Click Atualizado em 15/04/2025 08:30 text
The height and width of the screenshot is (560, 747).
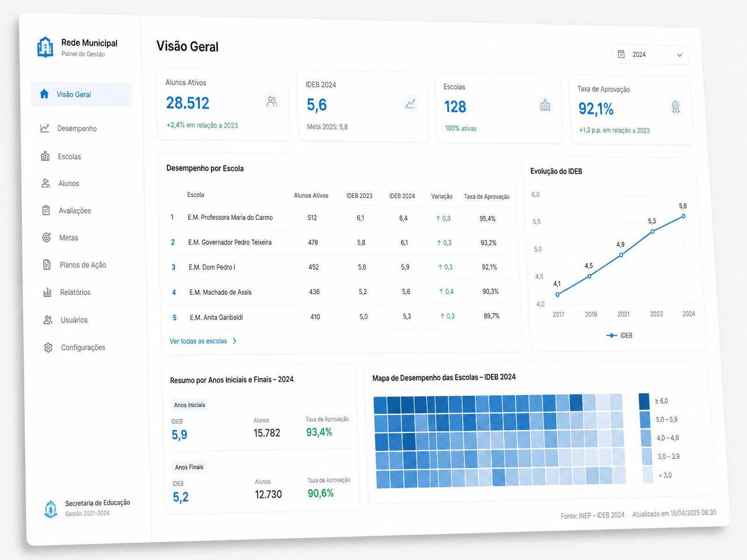coord(674,513)
